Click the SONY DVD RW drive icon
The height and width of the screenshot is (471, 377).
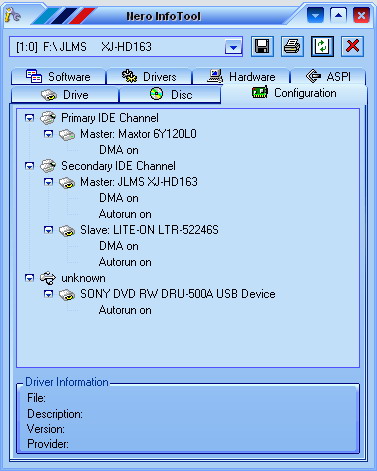tap(67, 295)
